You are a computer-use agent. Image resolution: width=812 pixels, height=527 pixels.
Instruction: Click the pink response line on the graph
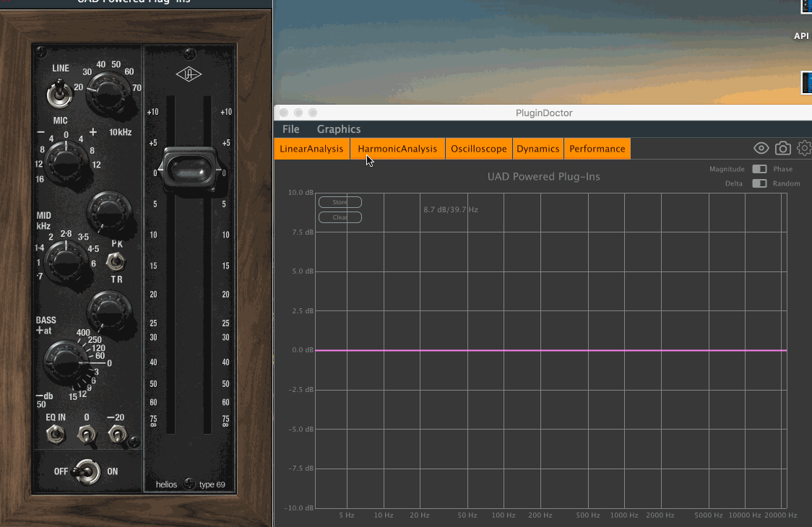pyautogui.click(x=551, y=350)
